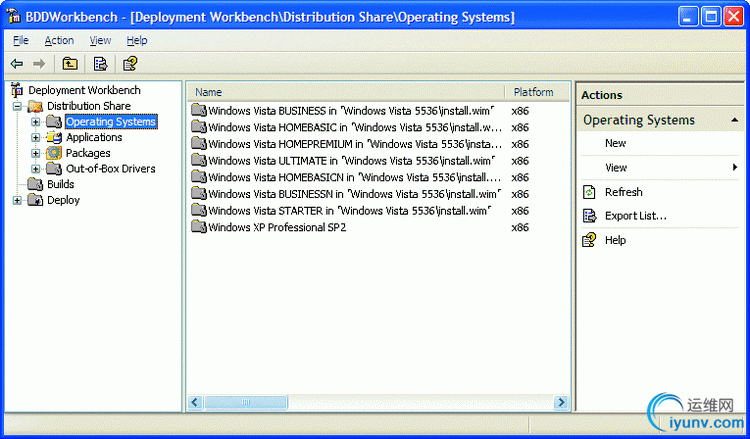Select the Windows Vista BUSINESSN row text
750x439 pixels.
(354, 194)
